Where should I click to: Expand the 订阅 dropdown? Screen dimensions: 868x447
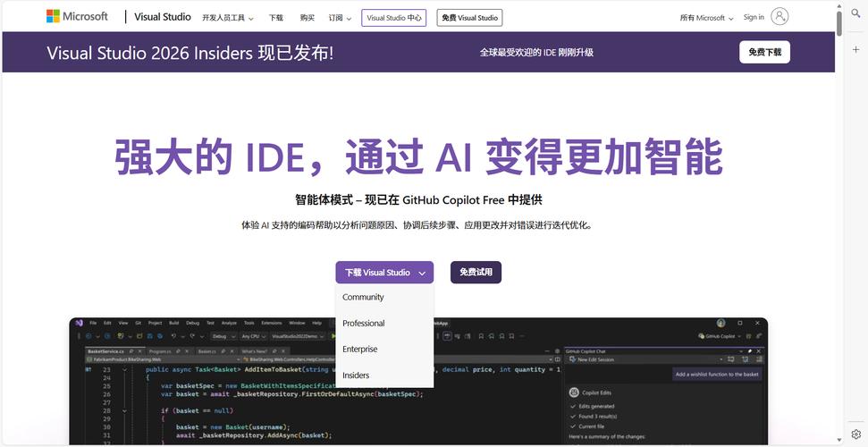tap(340, 18)
